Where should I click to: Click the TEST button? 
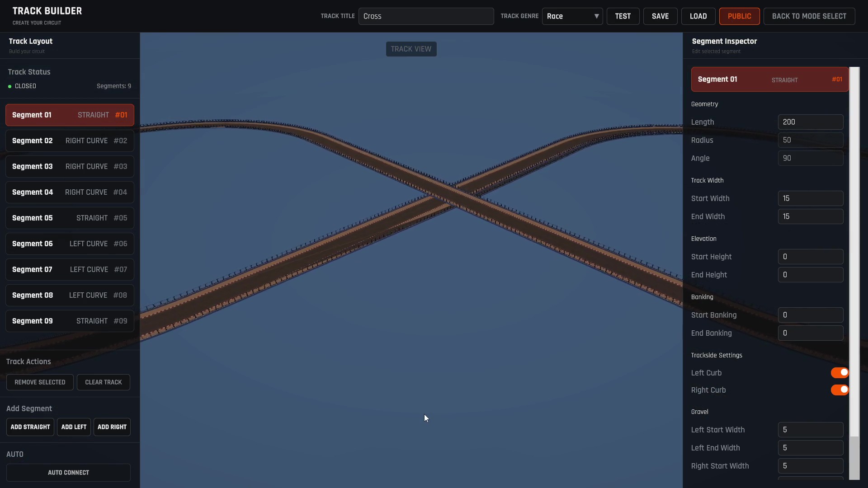(x=623, y=16)
